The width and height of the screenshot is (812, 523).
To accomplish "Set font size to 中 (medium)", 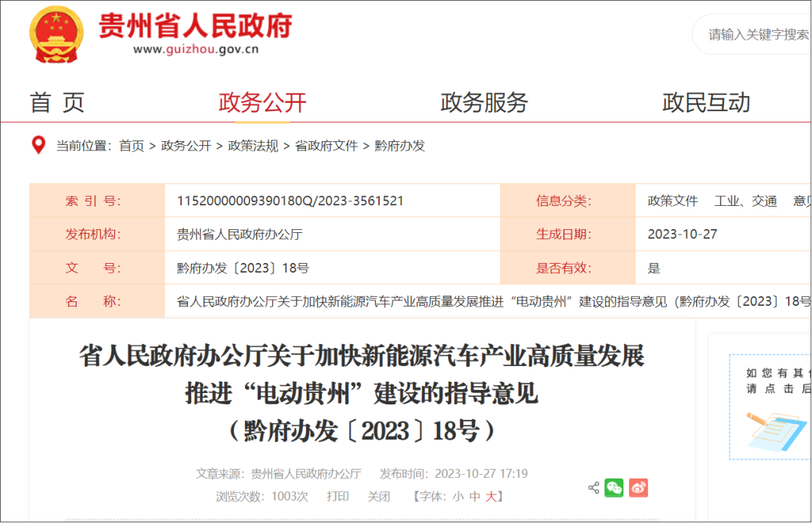I will click(x=474, y=497).
